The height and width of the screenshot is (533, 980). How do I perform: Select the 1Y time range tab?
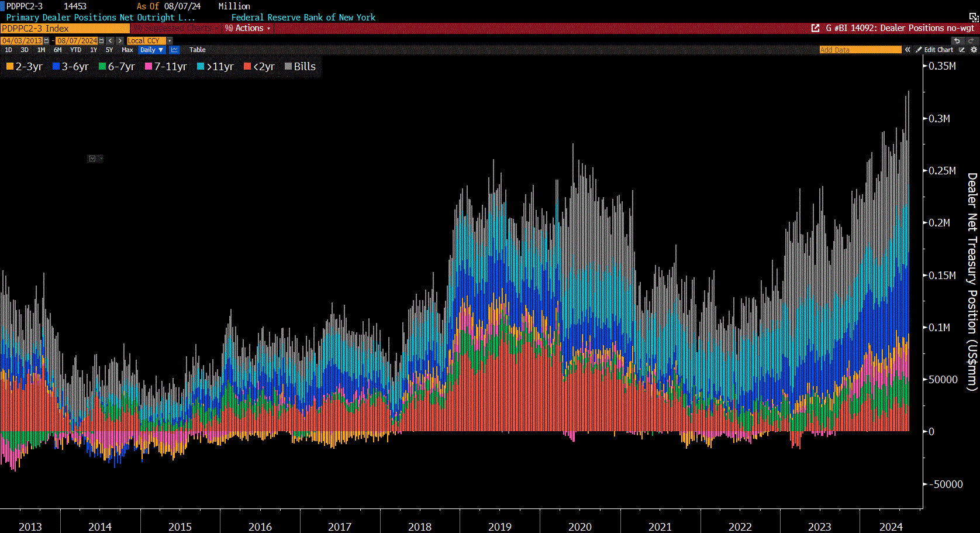pos(93,49)
